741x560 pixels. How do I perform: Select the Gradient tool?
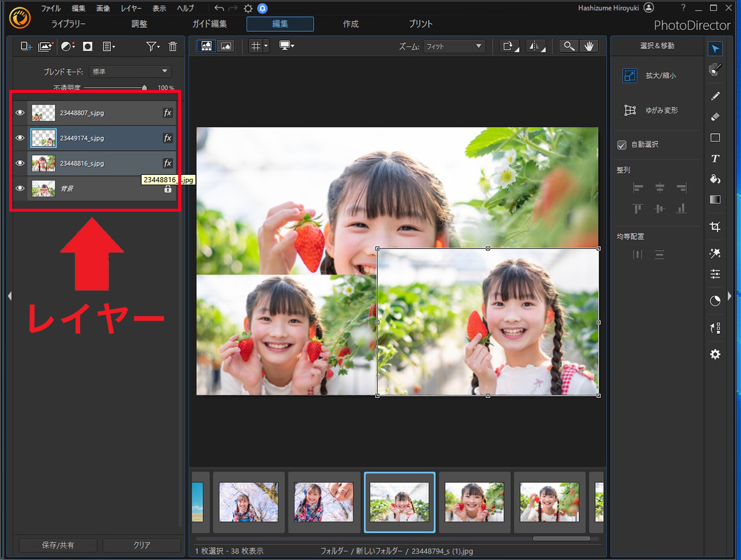coord(715,200)
